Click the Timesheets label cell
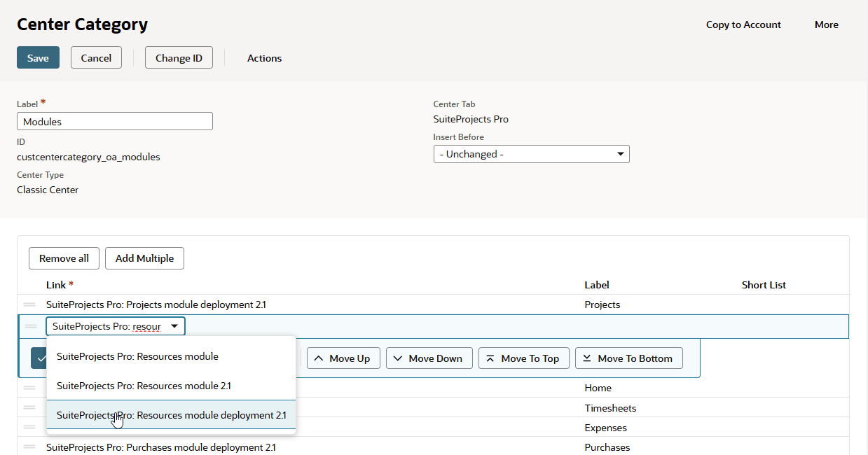Screen dimensions: 868x455 [x=610, y=408]
